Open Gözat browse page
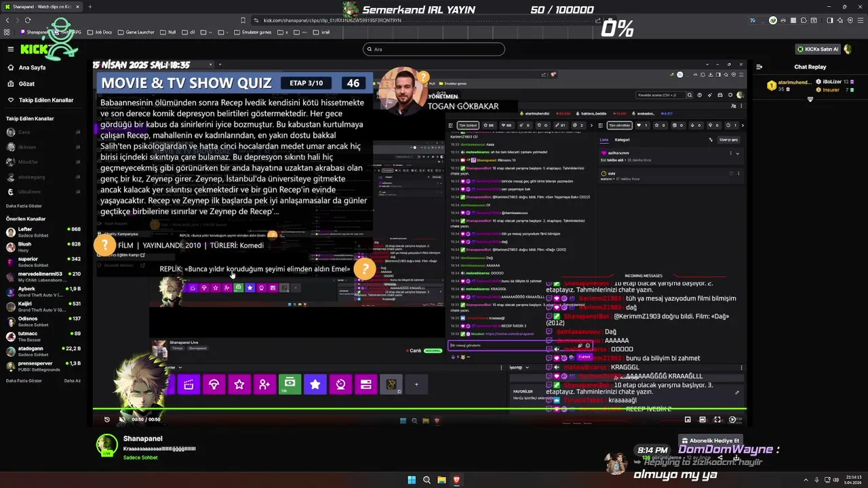 tap(22, 84)
